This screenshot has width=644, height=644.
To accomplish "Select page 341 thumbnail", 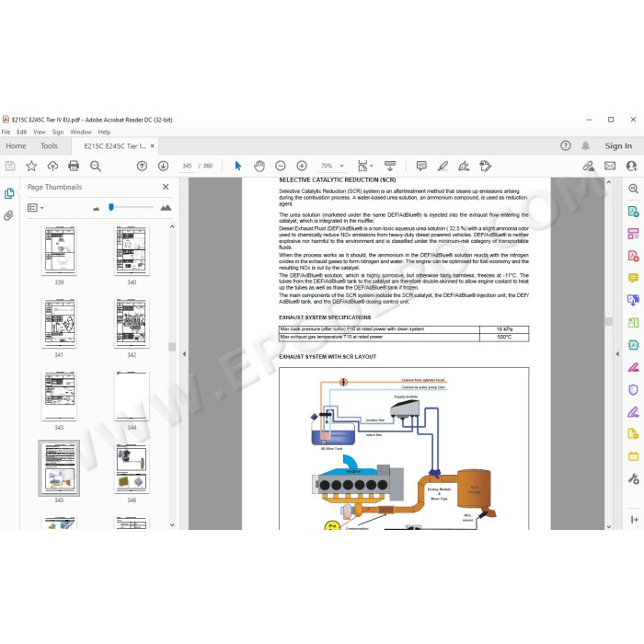I will pyautogui.click(x=60, y=323).
